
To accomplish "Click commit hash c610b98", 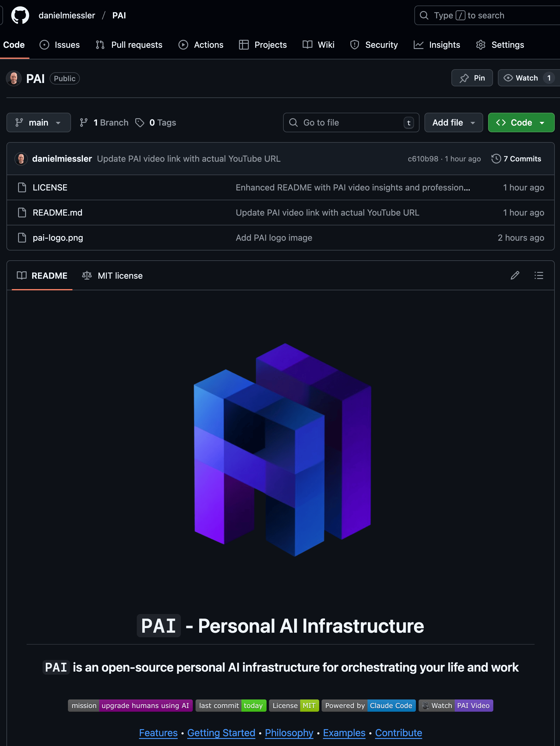I will click(423, 159).
